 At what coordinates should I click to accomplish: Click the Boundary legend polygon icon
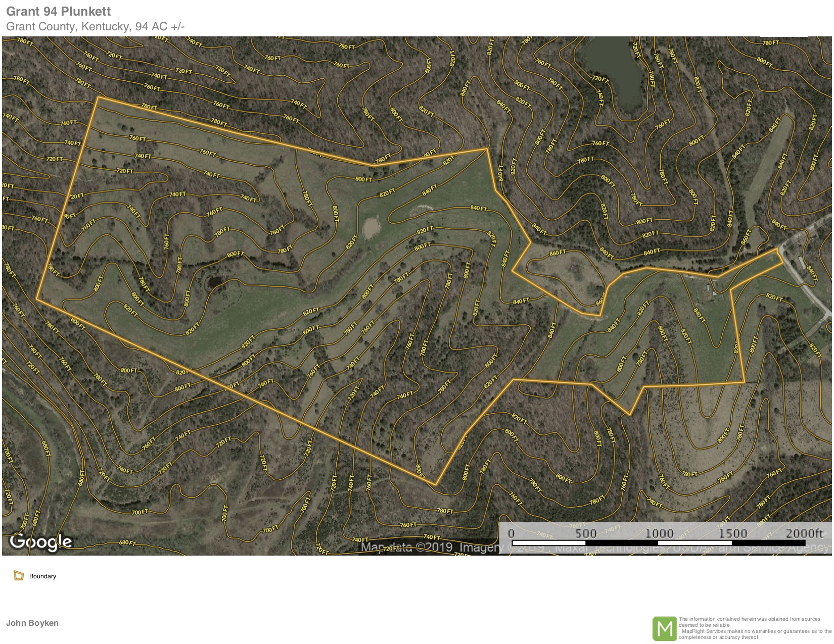[19, 575]
